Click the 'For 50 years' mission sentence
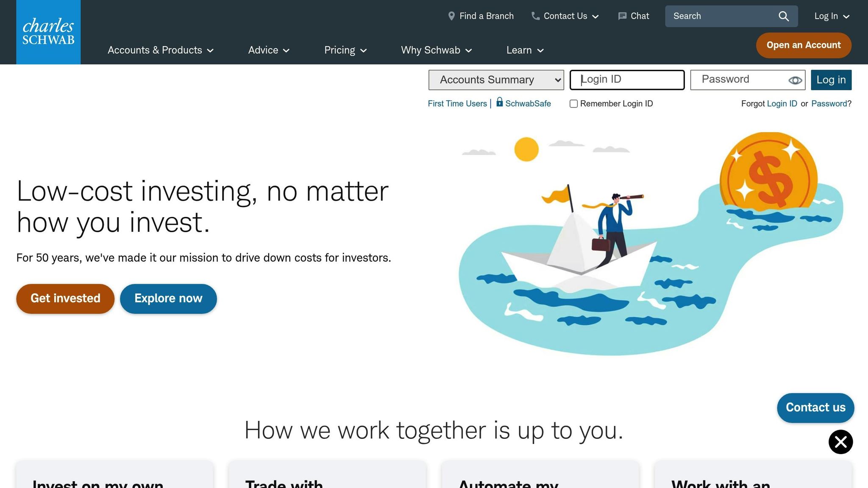868x488 pixels. 203,258
